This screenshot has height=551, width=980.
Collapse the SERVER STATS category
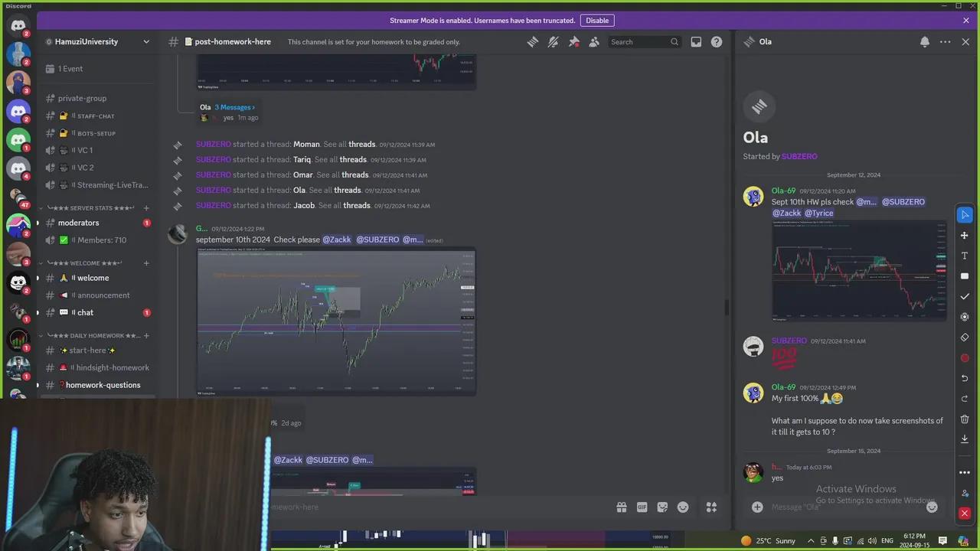pos(92,207)
